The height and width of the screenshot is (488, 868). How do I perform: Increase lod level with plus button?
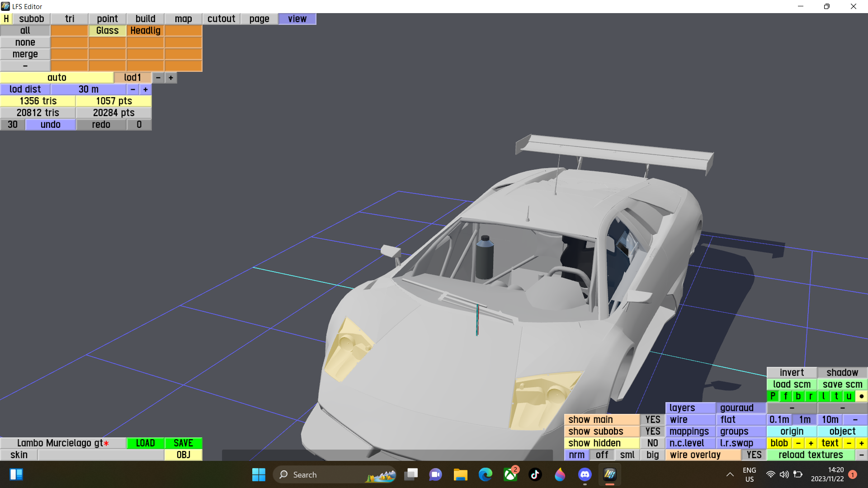point(170,78)
